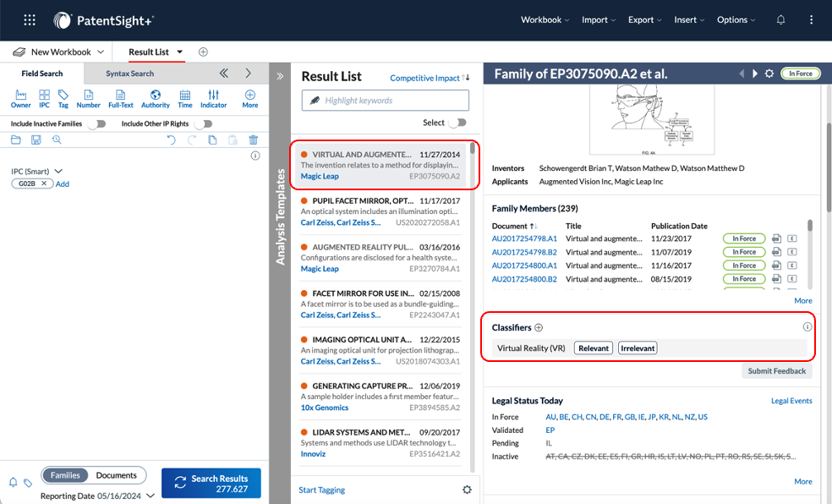This screenshot has width=832, height=504.
Task: Open saved search folder icon
Action: (16, 140)
